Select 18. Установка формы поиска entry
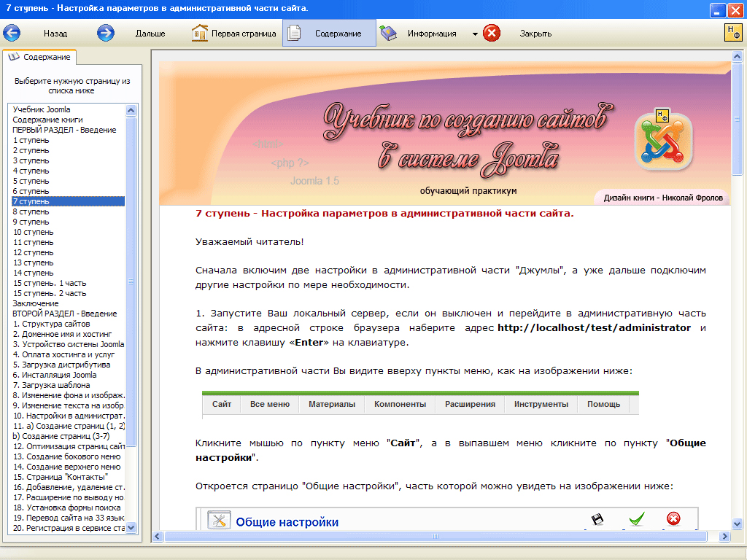Screen dimensions: 747x560 (x=68, y=507)
